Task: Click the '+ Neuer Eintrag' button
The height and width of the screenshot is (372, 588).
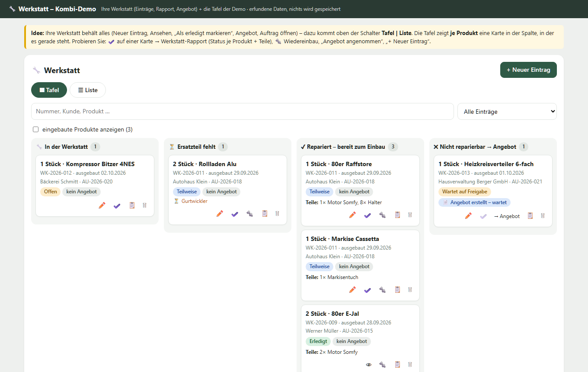Action: [x=528, y=70]
